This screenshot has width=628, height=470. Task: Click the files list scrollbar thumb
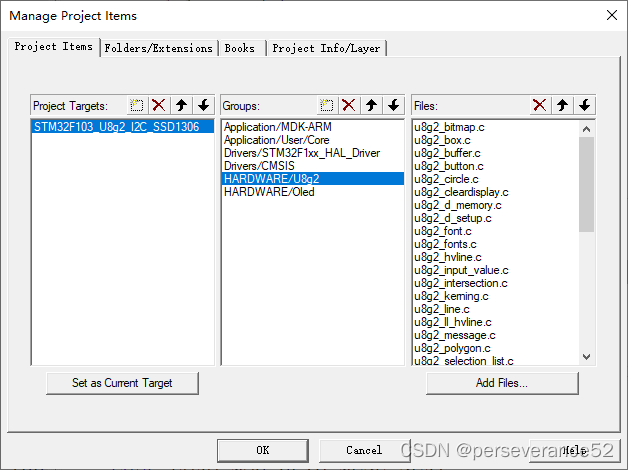[586, 184]
